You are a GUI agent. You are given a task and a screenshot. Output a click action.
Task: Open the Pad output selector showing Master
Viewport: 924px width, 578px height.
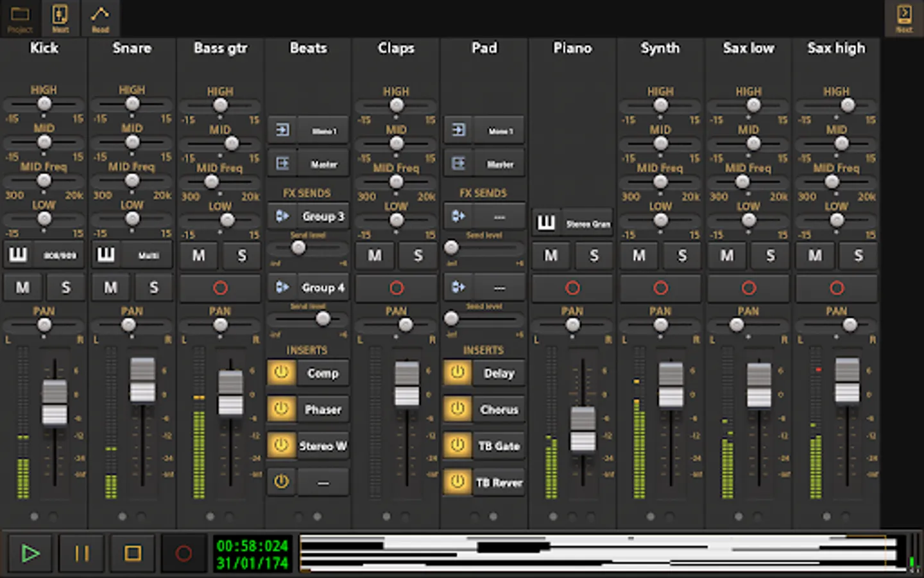coord(499,164)
